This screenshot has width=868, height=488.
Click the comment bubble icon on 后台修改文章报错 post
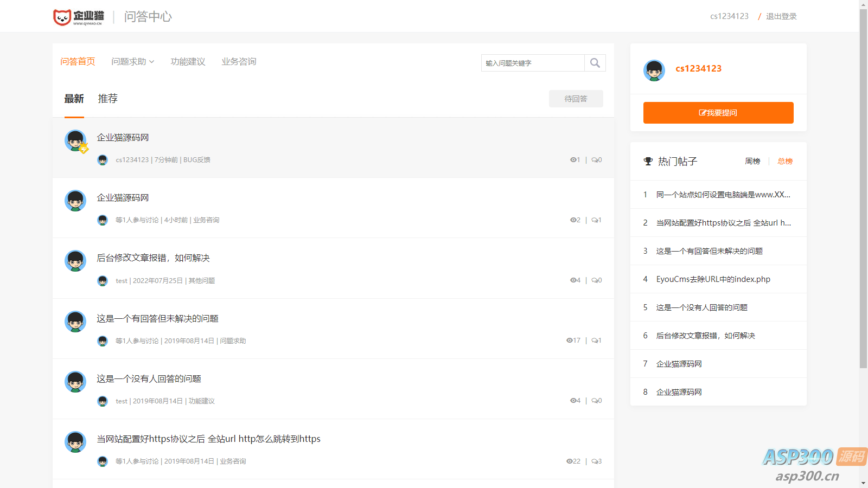coord(593,280)
